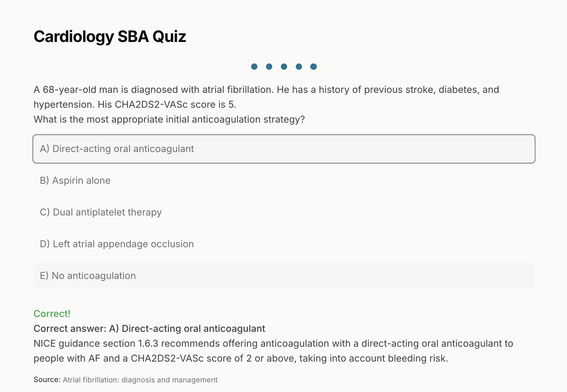Screen dimensions: 567x392
Task: Pick option C) Dual antiplatelet therapy
Action: [x=283, y=212]
